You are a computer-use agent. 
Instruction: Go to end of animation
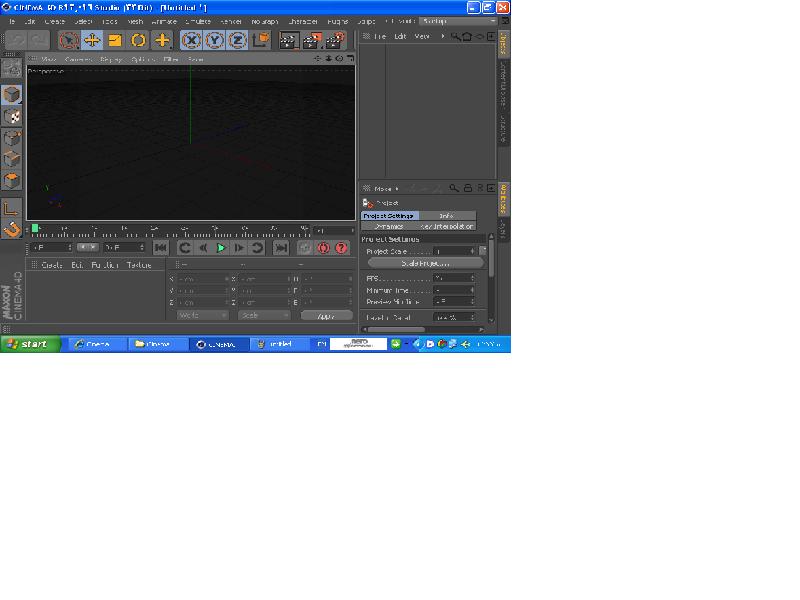point(281,248)
